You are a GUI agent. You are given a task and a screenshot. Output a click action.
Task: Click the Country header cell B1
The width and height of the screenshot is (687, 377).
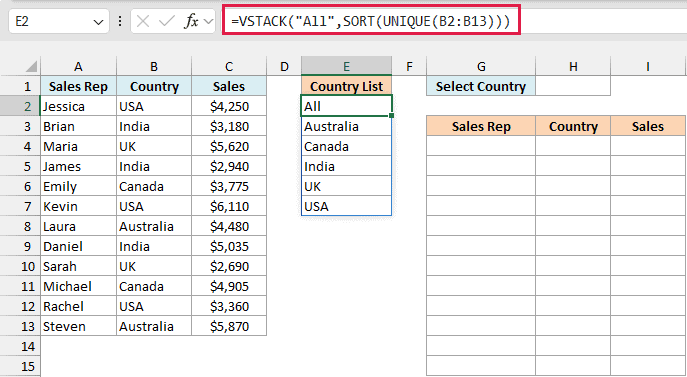[154, 86]
